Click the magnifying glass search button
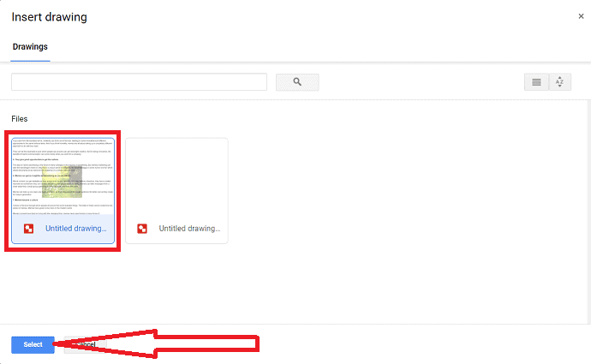This screenshot has width=591, height=364. coord(297,82)
